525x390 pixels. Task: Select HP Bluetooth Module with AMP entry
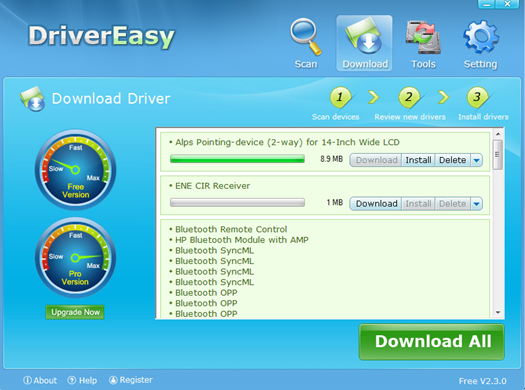242,240
